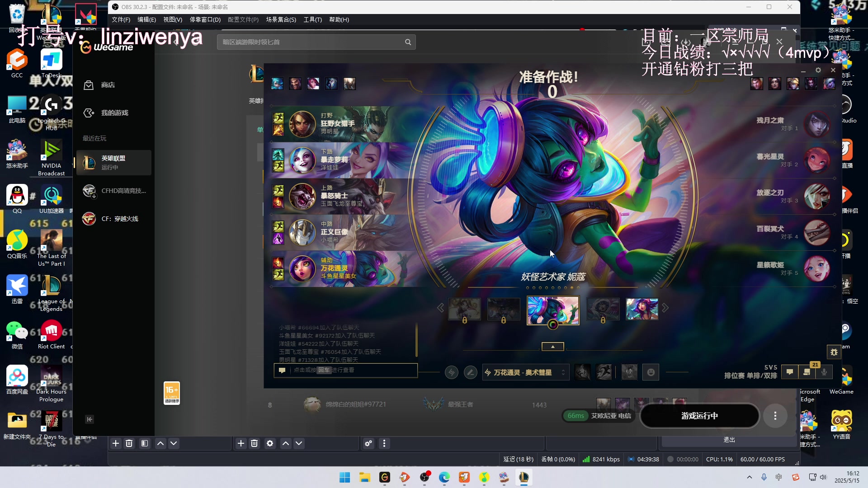Add source with OBS plus button
The image size is (868, 488).
pyautogui.click(x=241, y=443)
